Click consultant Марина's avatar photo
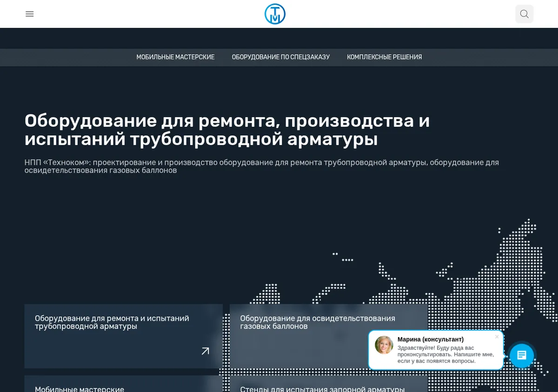Screen dimensions: 558x392 (384, 345)
